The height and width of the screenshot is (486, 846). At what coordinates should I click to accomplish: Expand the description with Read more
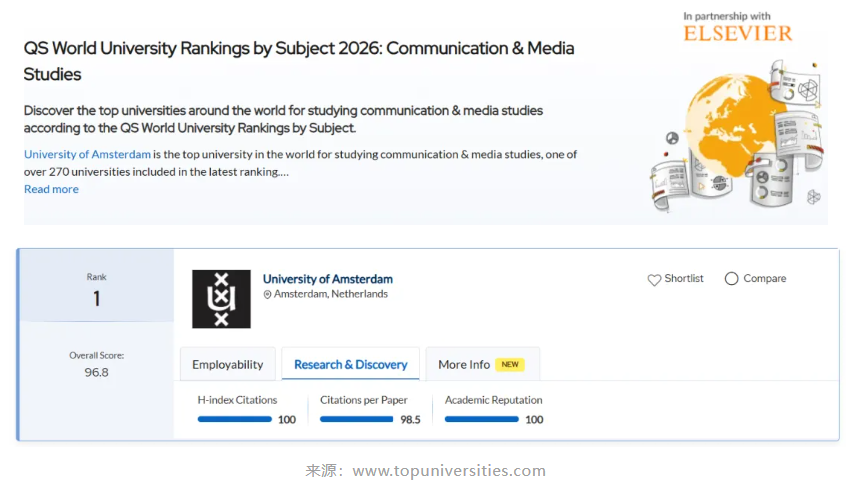click(51, 190)
